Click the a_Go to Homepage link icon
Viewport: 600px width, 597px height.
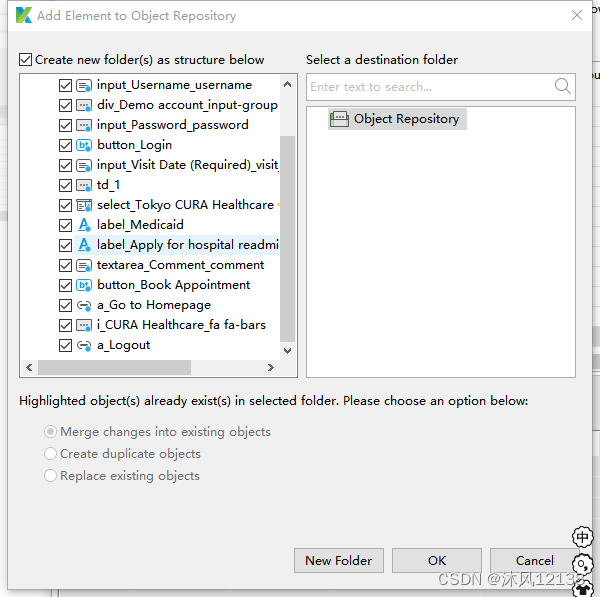(84, 305)
